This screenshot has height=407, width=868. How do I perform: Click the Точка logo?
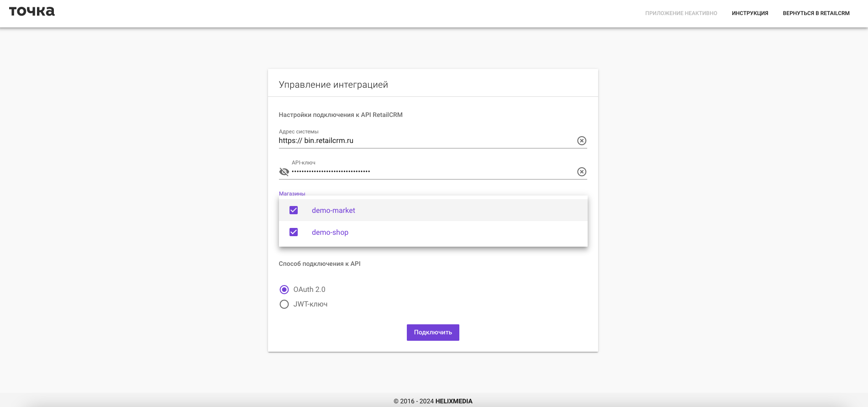coord(32,11)
